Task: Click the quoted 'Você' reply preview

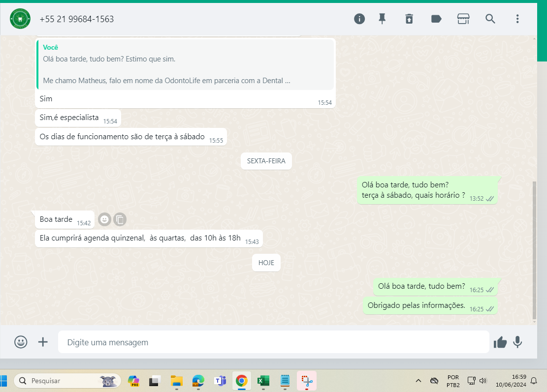Action: pyautogui.click(x=185, y=64)
